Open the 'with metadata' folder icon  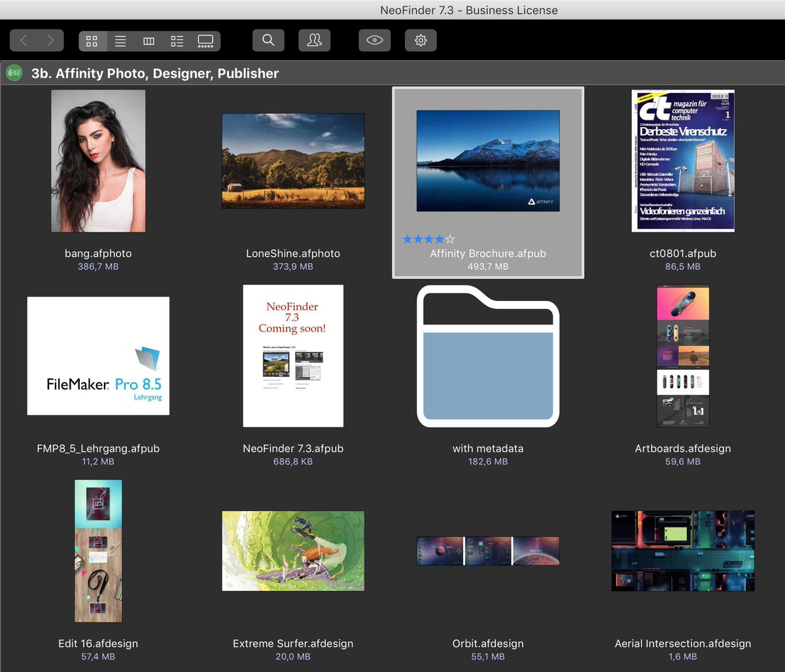(488, 356)
